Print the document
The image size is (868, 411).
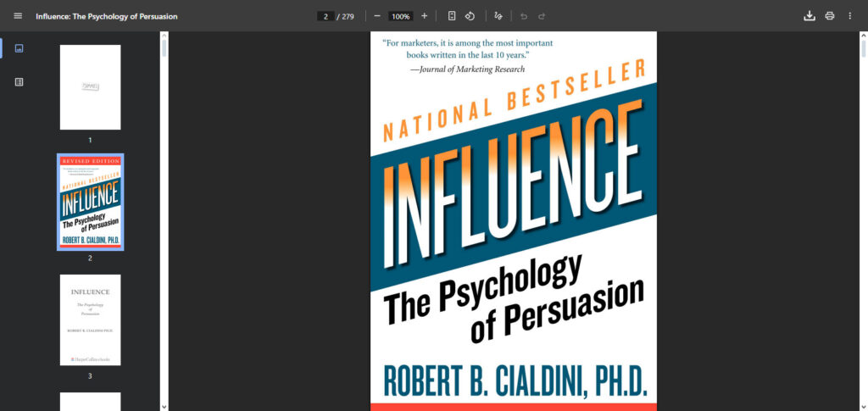(829, 16)
